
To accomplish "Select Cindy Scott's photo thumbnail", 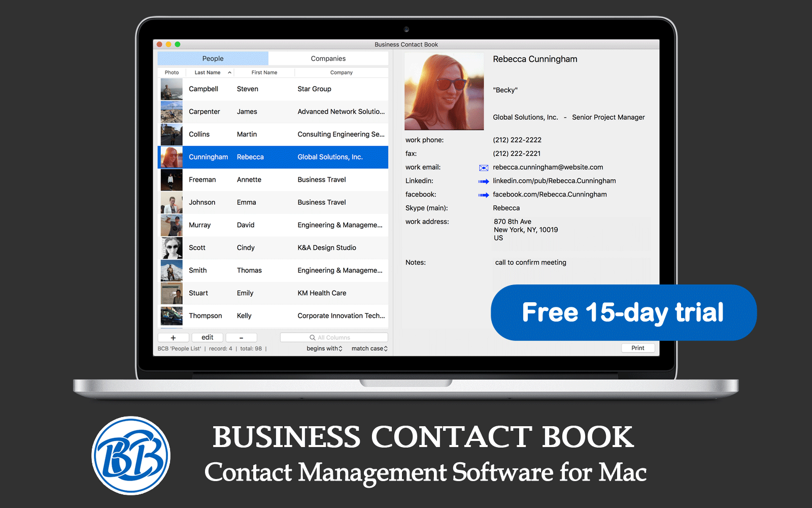I will (172, 248).
